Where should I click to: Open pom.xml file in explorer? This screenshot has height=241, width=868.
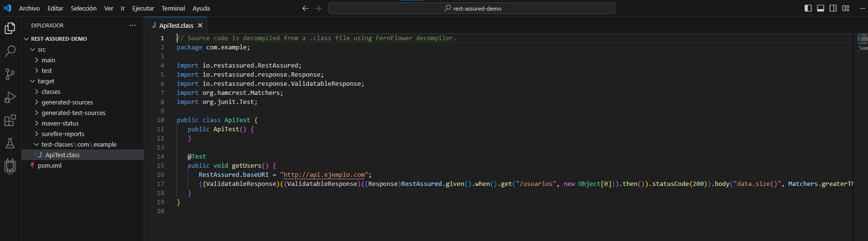coord(50,165)
